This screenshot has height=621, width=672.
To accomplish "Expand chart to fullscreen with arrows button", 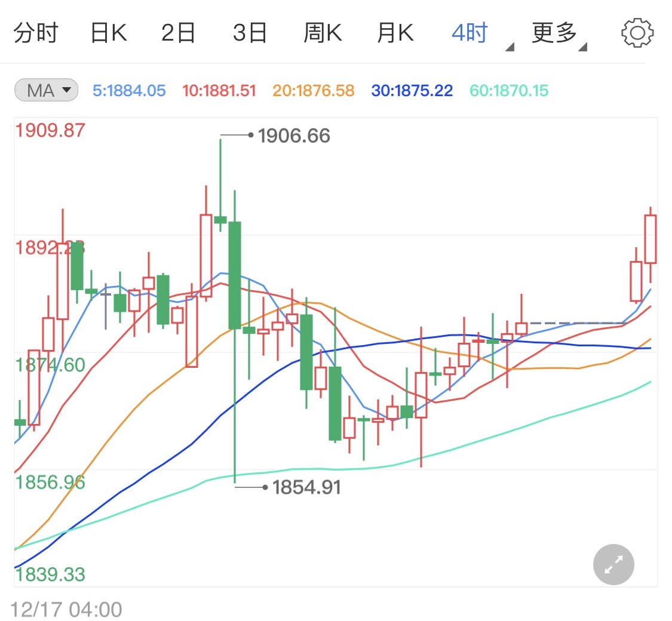I will 613,564.
